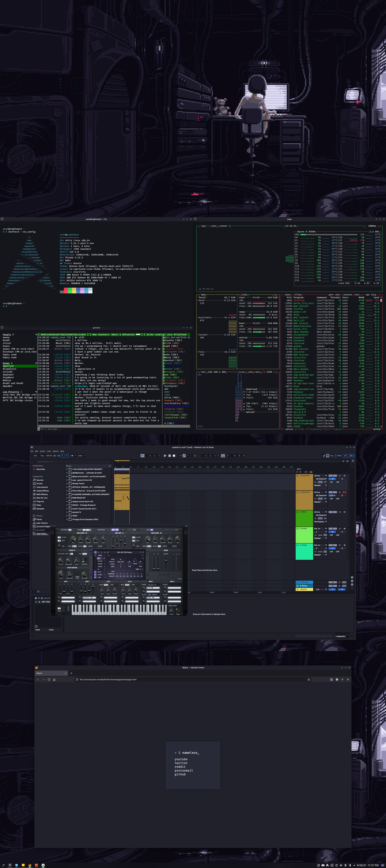This screenshot has height=868, width=386.
Task: Click the Ableton Stop transport button
Action: click(170, 456)
